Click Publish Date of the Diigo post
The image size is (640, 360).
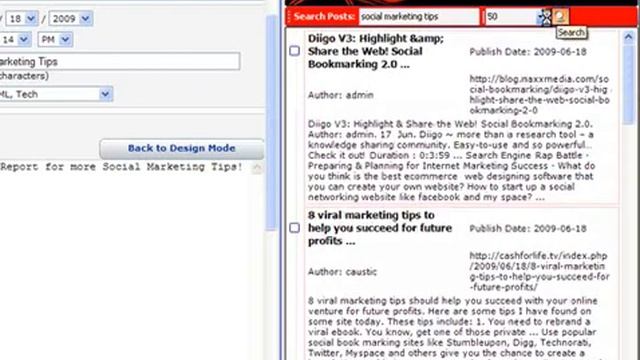point(528,52)
